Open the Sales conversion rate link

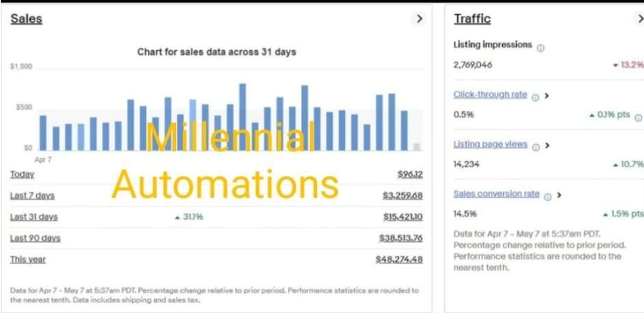(496, 194)
